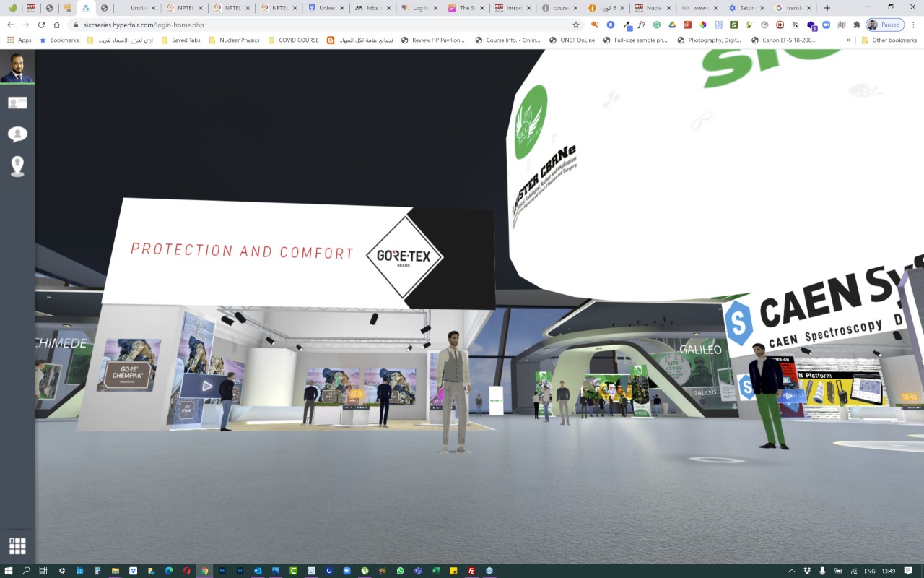Expand hidden bookmarks with double chevron
This screenshot has height=578, width=924.
coord(848,40)
